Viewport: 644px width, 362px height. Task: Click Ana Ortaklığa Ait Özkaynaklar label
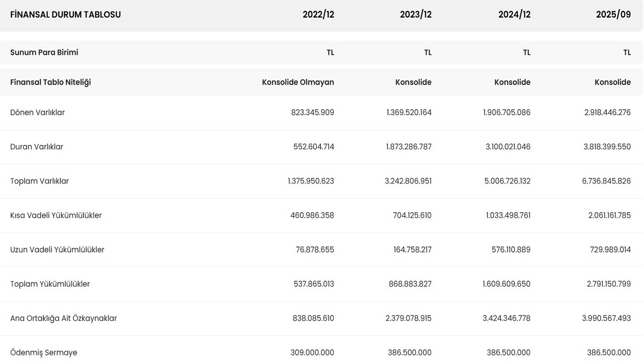coord(63,318)
